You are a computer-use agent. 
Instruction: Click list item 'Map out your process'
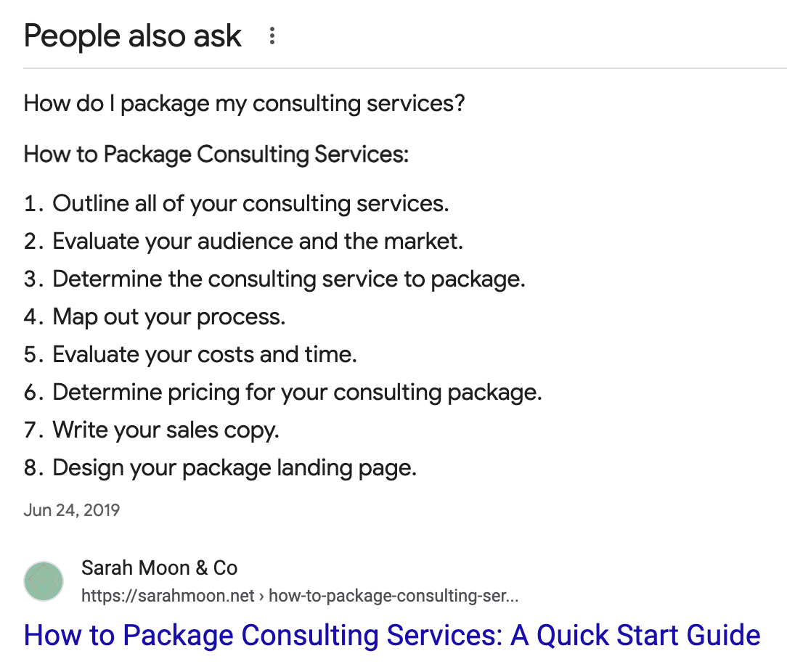click(168, 316)
